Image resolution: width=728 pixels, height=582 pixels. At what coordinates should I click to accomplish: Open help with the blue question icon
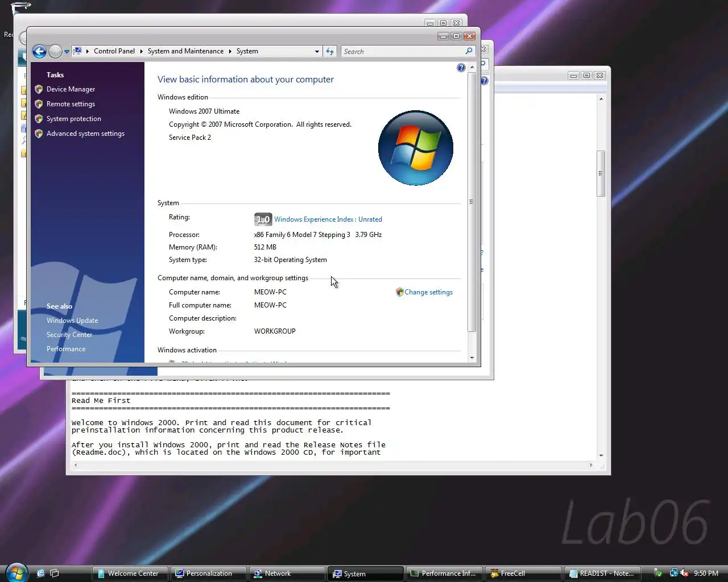click(461, 68)
